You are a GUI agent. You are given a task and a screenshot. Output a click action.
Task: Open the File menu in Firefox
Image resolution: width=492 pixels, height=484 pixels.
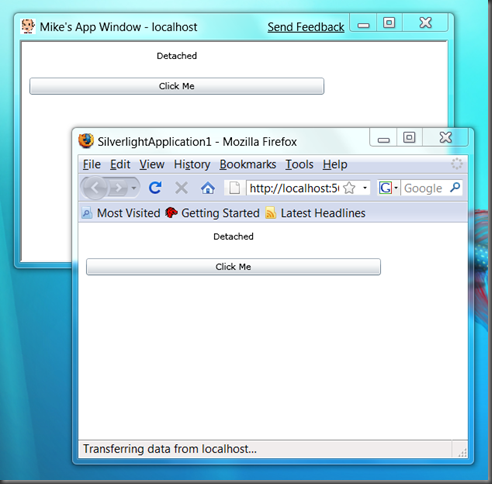[x=92, y=164]
